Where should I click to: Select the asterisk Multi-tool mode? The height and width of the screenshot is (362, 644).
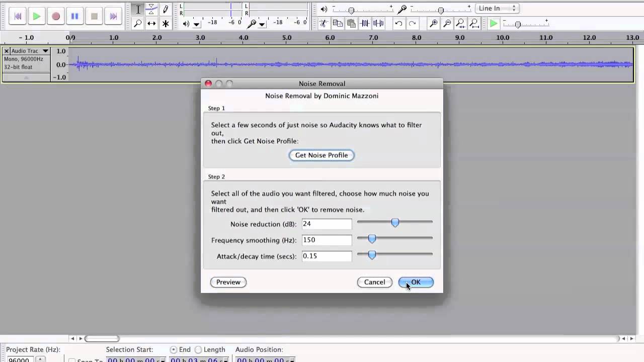pyautogui.click(x=166, y=23)
